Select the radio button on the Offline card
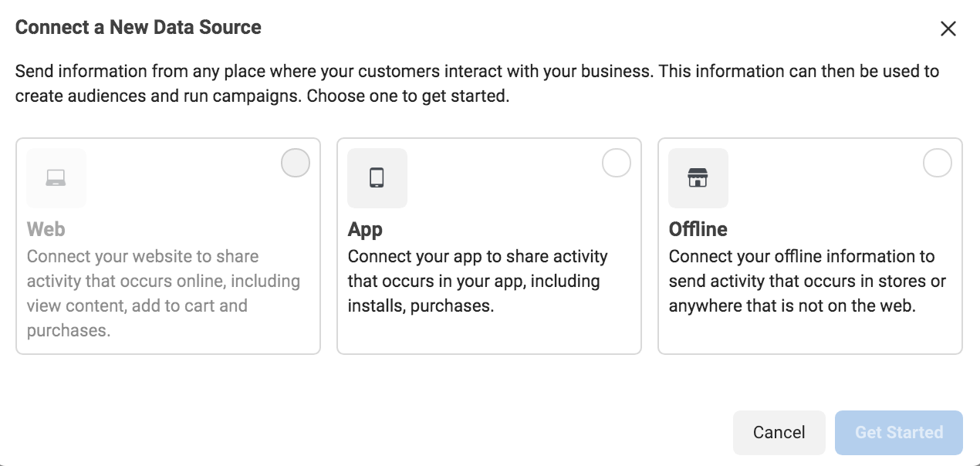 click(x=937, y=163)
